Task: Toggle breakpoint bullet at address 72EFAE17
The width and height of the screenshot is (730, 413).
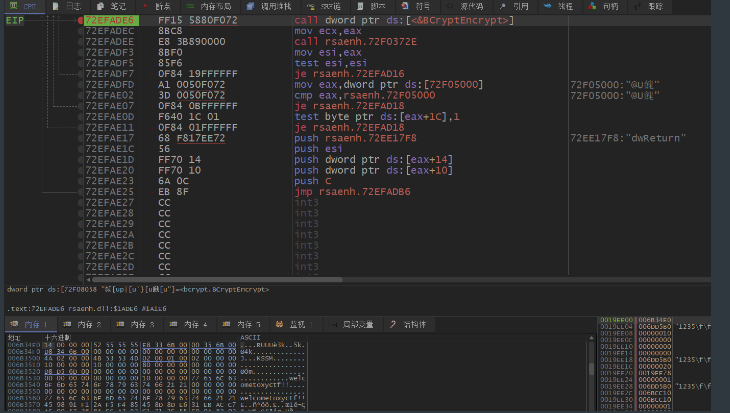Action: [x=81, y=137]
